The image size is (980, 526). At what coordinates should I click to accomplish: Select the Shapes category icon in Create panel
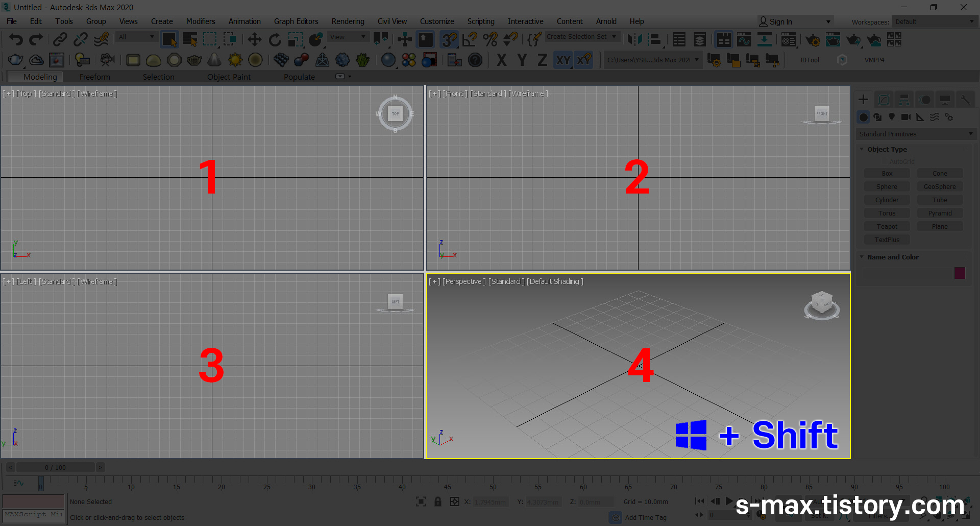tap(877, 117)
